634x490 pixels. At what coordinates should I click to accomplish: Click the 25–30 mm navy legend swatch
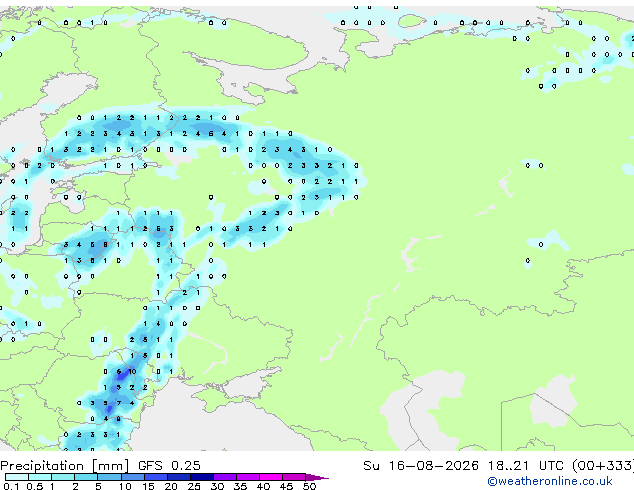(202, 477)
